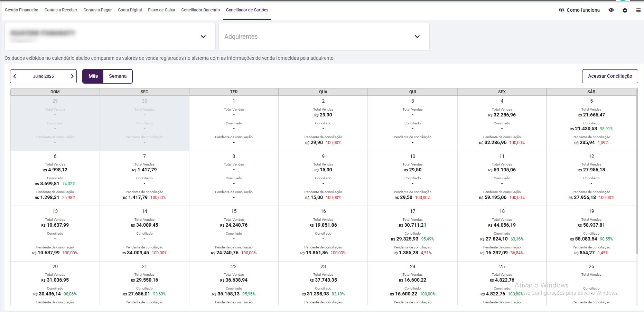Select day 4 calendar cell
Image resolution: width=644 pixels, height=312 pixels.
click(x=502, y=123)
